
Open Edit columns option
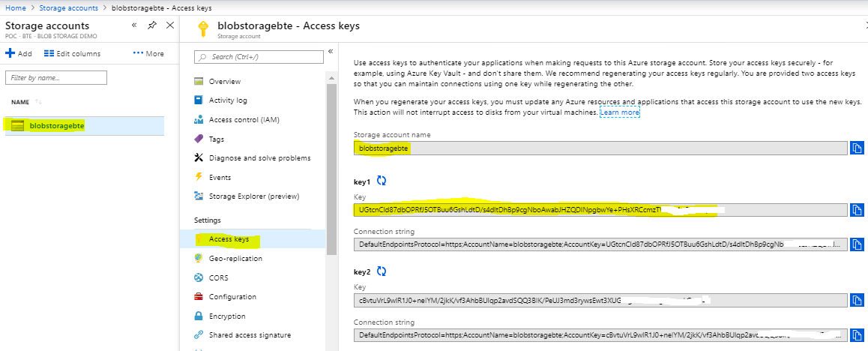pyautogui.click(x=73, y=54)
